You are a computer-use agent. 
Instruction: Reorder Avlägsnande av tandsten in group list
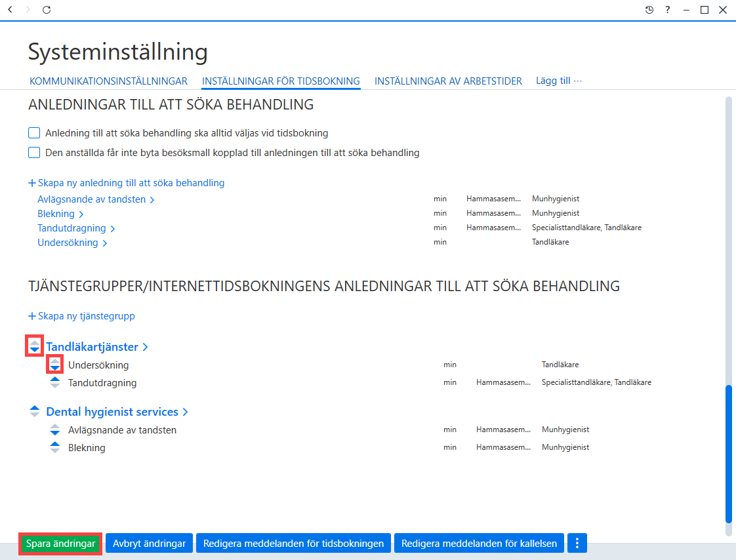click(x=55, y=430)
